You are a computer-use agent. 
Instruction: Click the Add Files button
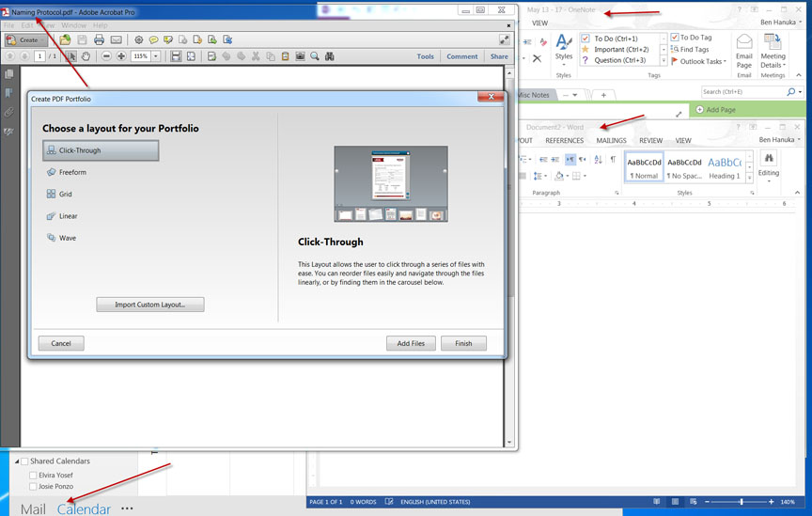click(x=411, y=343)
